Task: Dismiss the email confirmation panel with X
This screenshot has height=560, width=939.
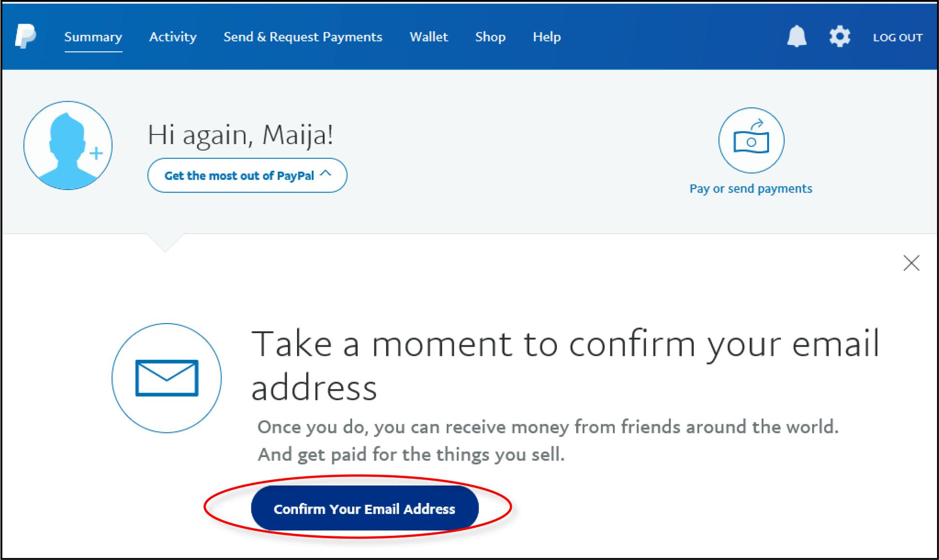Action: tap(911, 263)
